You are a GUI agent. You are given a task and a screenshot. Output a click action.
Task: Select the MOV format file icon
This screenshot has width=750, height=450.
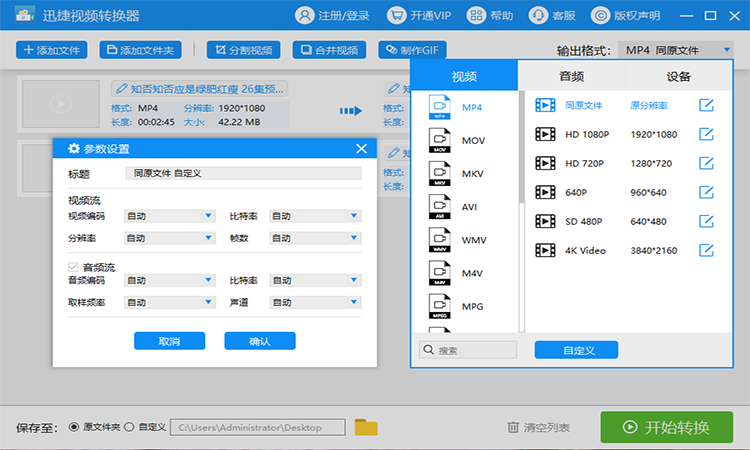point(440,141)
